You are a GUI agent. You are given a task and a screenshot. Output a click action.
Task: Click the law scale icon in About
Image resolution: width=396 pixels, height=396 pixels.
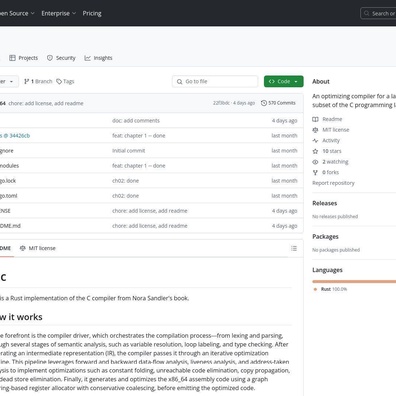click(315, 130)
